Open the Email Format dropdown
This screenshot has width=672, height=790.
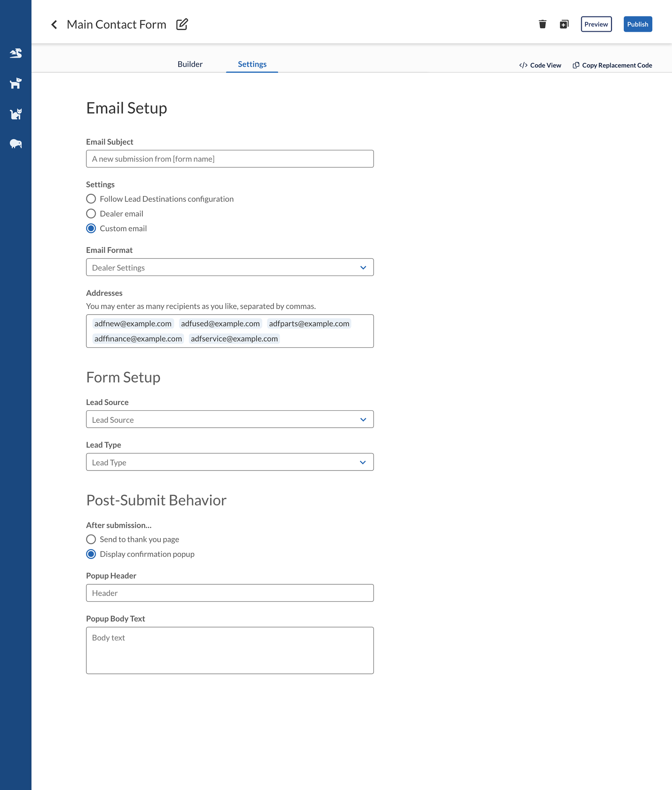[230, 267]
